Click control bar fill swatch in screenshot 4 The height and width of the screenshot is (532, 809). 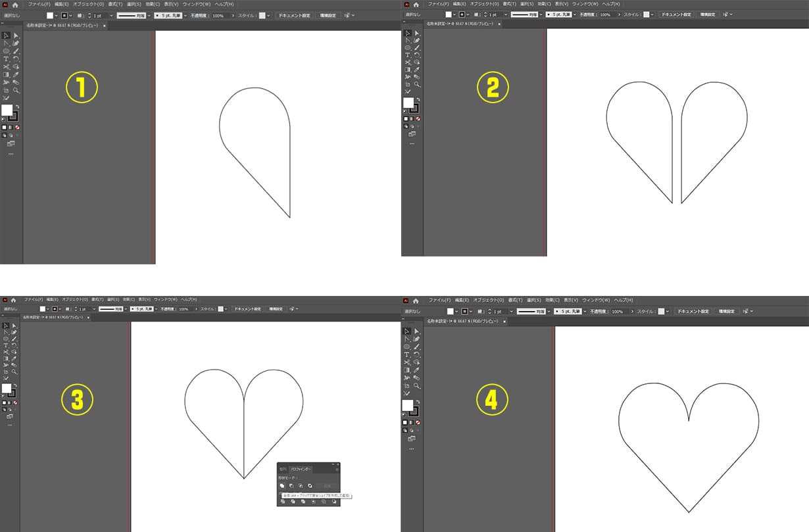point(449,311)
